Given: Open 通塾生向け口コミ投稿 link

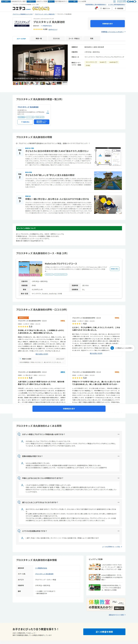Looking at the screenshot, I should [x=117, y=615].
